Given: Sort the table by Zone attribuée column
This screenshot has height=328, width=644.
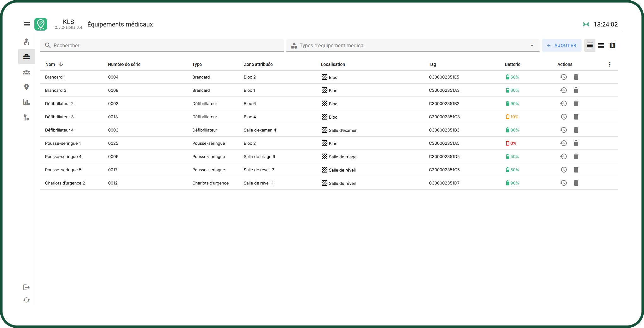Looking at the screenshot, I should [258, 64].
